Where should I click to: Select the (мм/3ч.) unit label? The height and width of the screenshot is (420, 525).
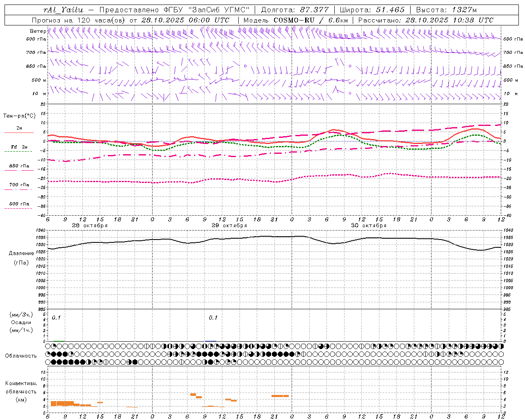[21, 315]
